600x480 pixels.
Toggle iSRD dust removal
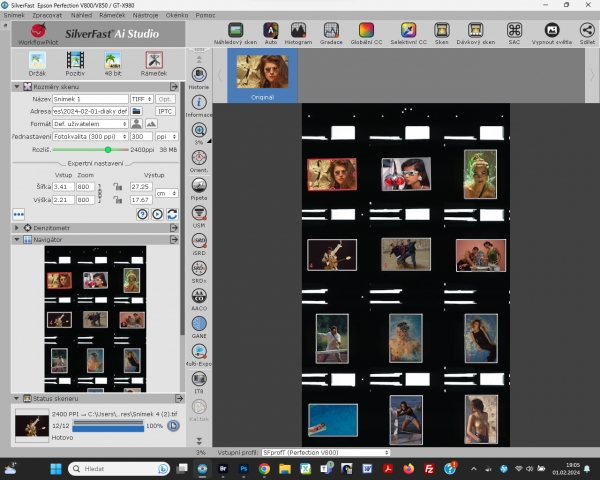point(199,244)
